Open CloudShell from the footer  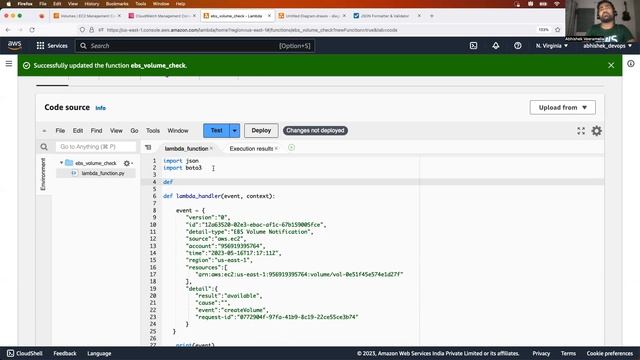[x=25, y=353]
